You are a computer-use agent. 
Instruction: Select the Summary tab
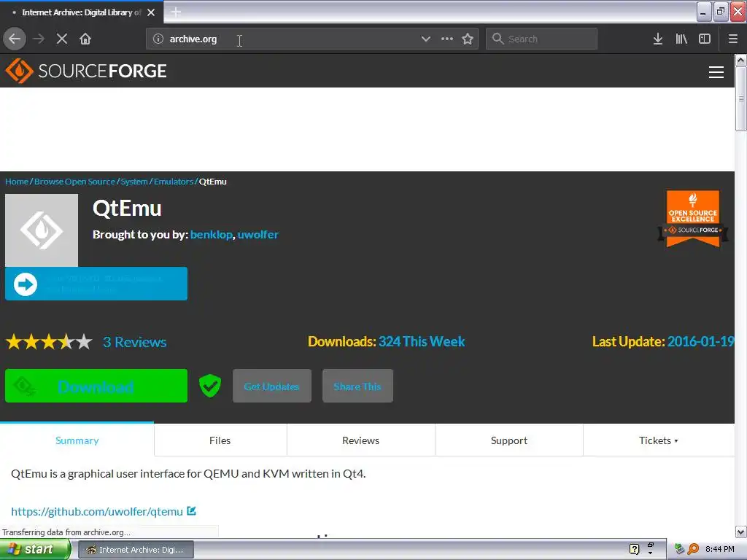click(77, 440)
